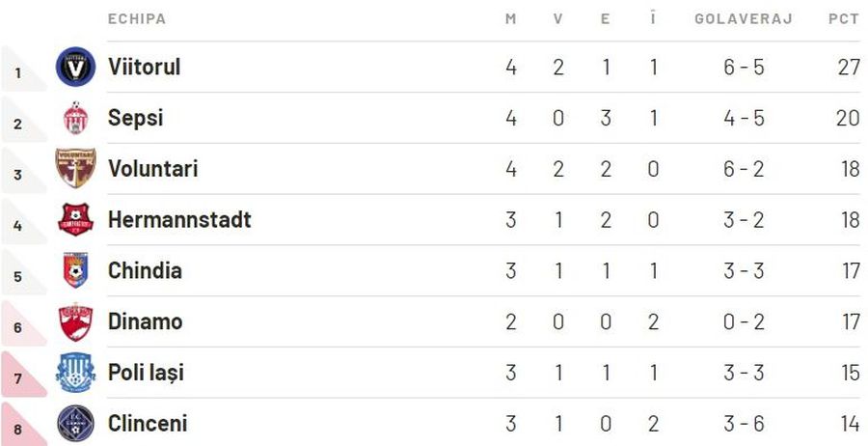The image size is (868, 446).
Task: Click the V wins column header
Action: tap(558, 19)
